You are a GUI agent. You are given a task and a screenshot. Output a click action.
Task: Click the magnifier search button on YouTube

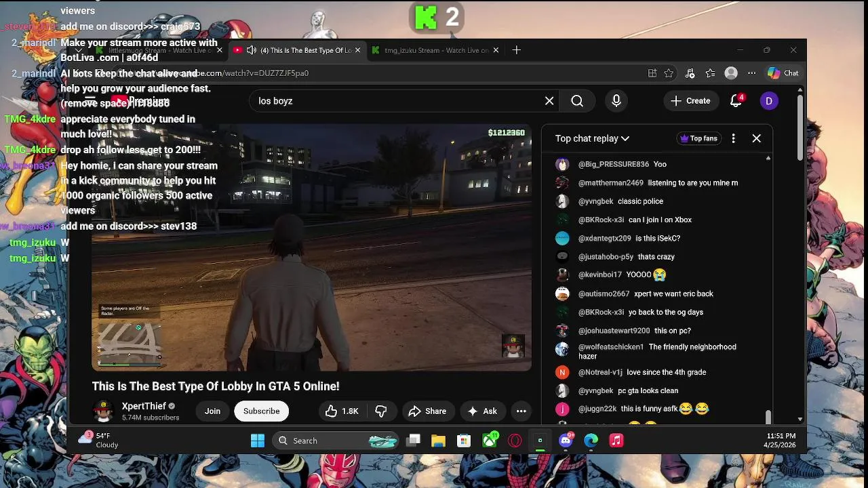pos(577,101)
